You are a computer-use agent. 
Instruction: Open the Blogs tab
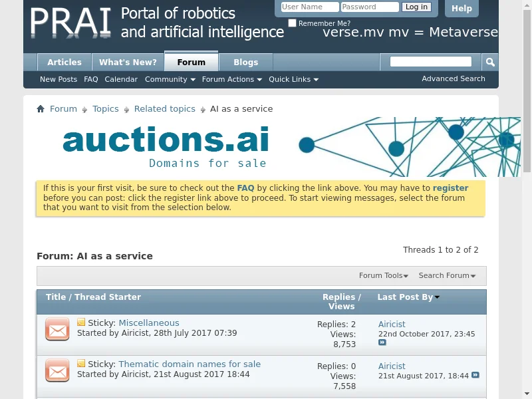(246, 63)
